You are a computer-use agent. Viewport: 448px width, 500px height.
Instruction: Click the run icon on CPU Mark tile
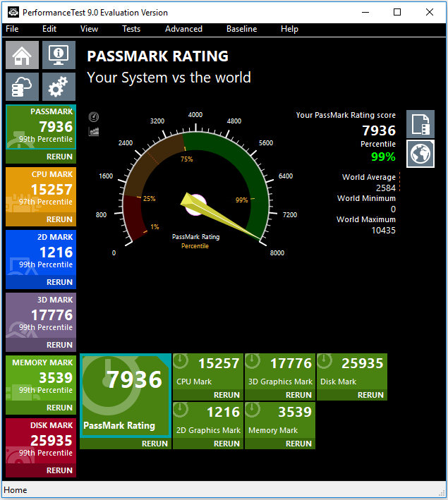181,361
